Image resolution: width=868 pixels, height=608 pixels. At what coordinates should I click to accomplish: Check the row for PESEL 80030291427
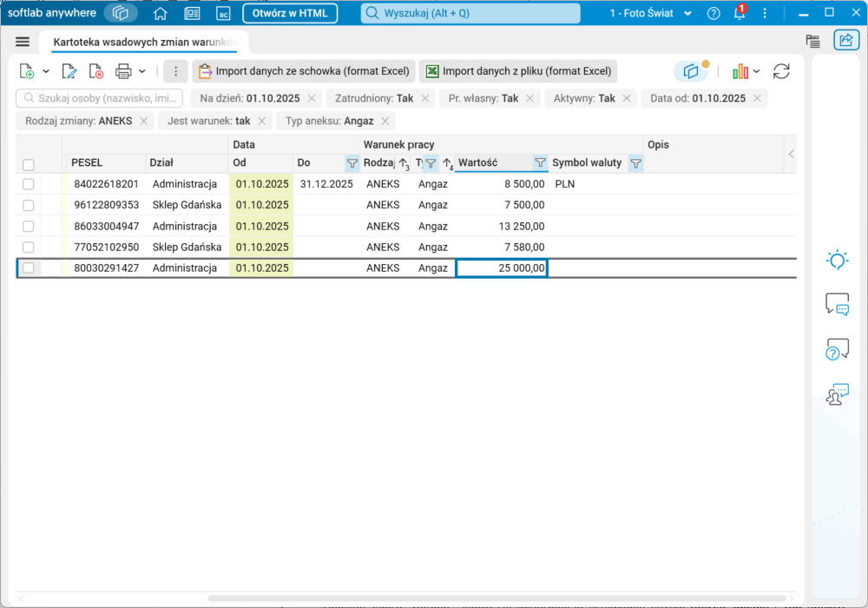(x=29, y=268)
